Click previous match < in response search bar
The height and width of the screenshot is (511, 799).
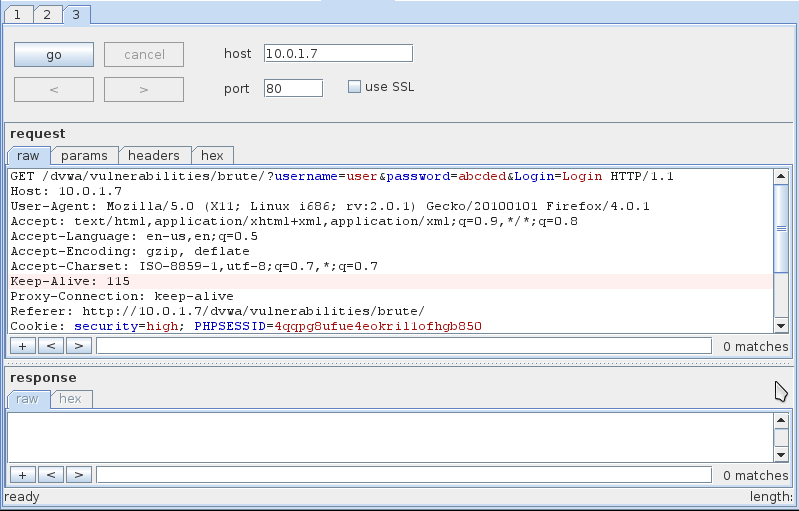coord(51,475)
